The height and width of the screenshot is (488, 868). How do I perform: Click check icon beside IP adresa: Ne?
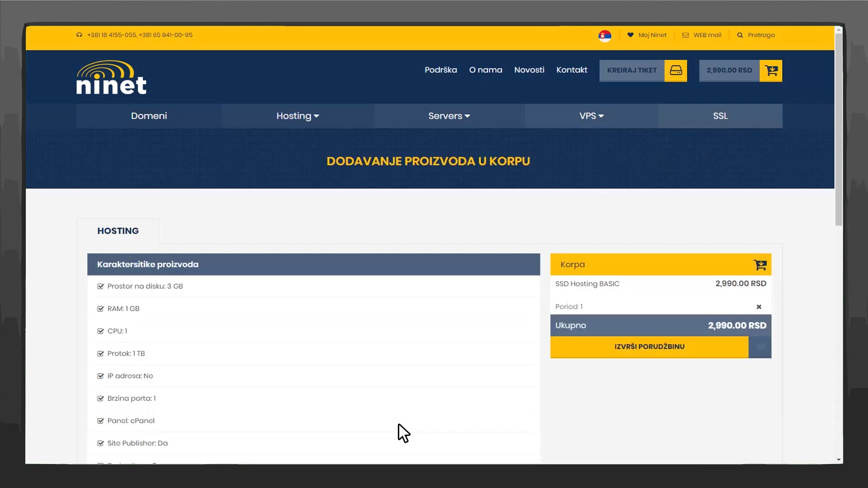pos(100,376)
